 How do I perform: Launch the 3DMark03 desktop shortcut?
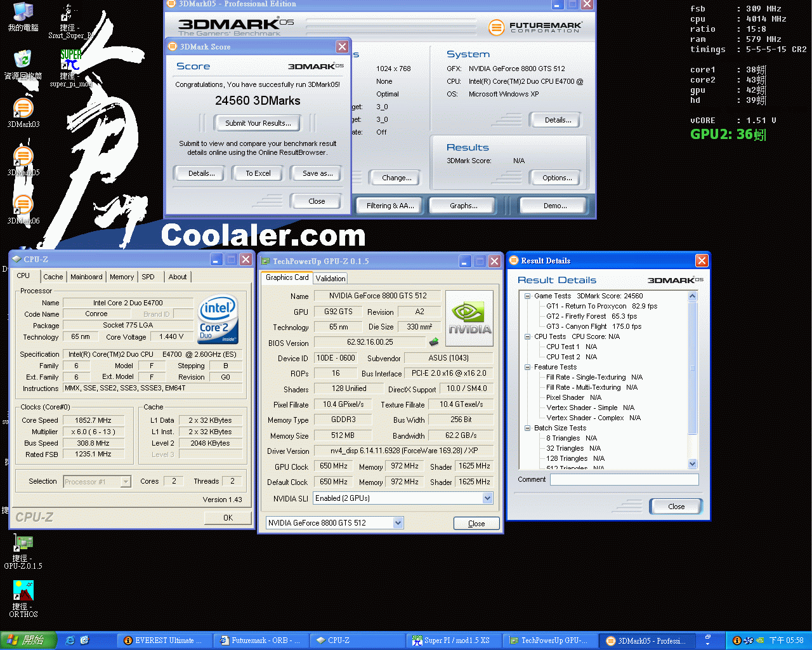tap(23, 113)
